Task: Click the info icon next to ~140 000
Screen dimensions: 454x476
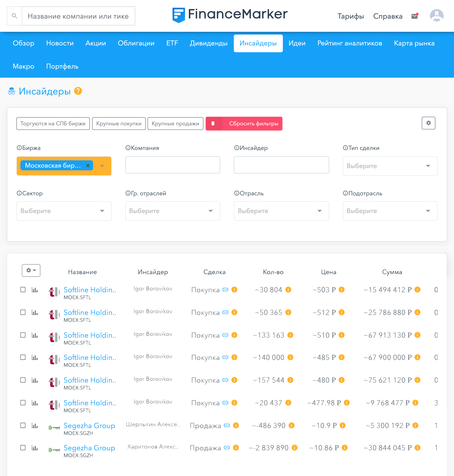Action: (290, 357)
